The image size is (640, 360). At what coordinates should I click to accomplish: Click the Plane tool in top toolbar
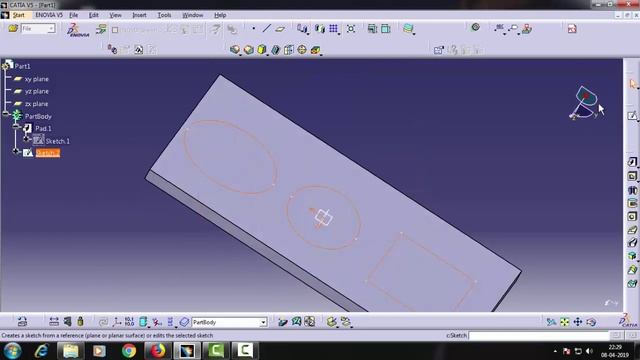(x=280, y=29)
